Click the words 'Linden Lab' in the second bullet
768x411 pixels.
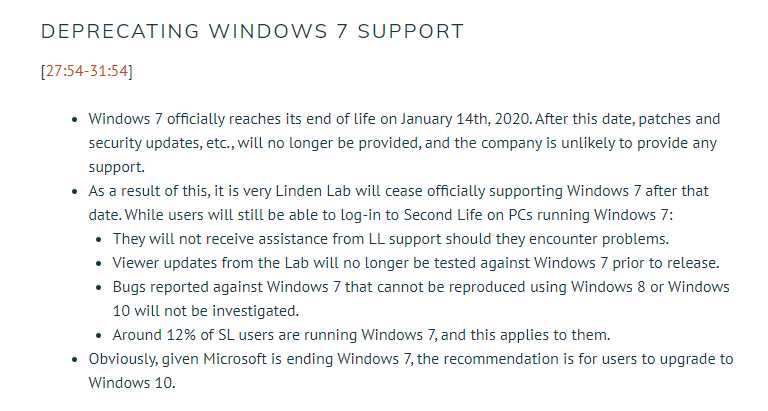pyautogui.click(x=313, y=191)
